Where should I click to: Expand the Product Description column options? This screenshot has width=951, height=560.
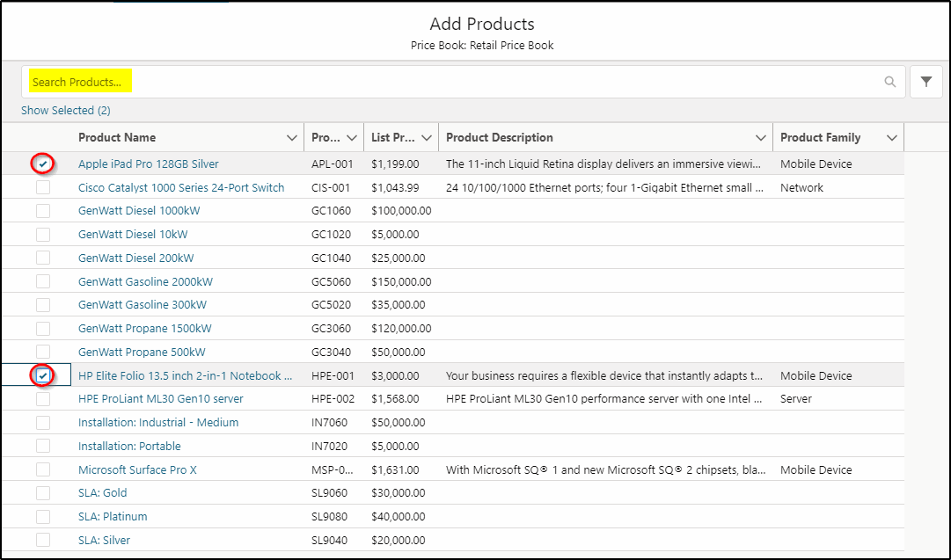point(760,137)
